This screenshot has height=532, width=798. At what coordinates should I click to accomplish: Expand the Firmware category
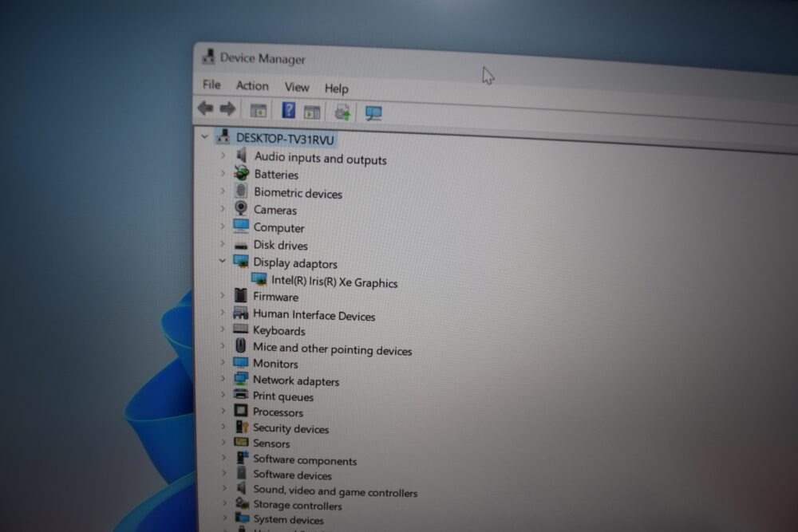coord(223,295)
